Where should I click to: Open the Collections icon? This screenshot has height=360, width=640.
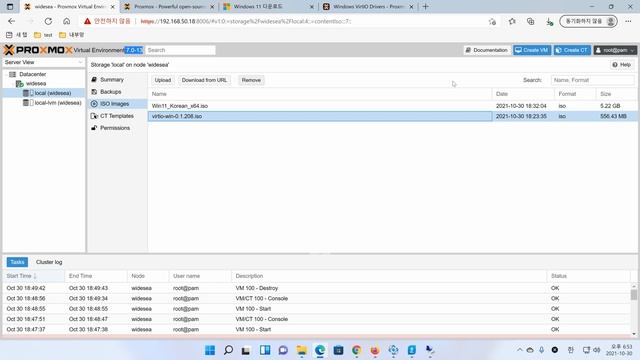tap(531, 21)
